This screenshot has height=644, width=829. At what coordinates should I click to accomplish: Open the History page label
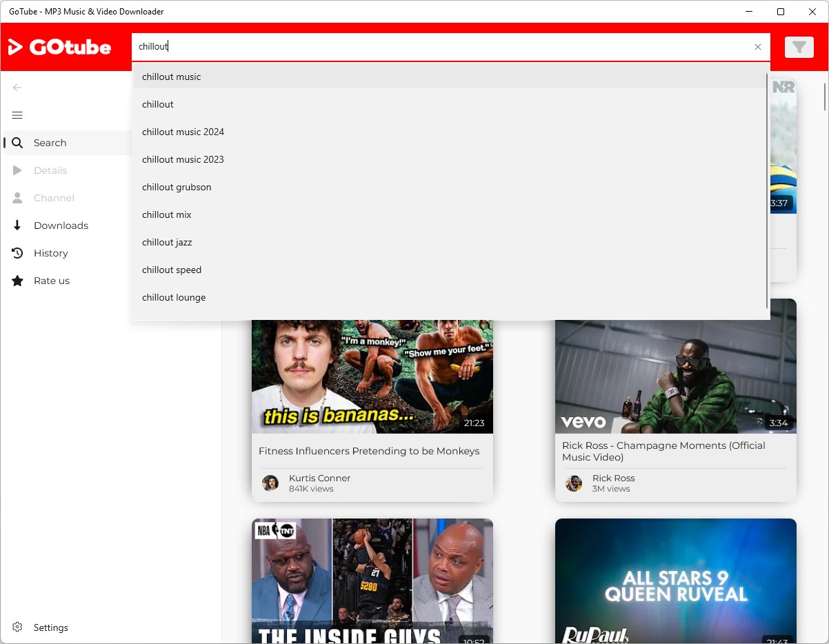coord(51,253)
